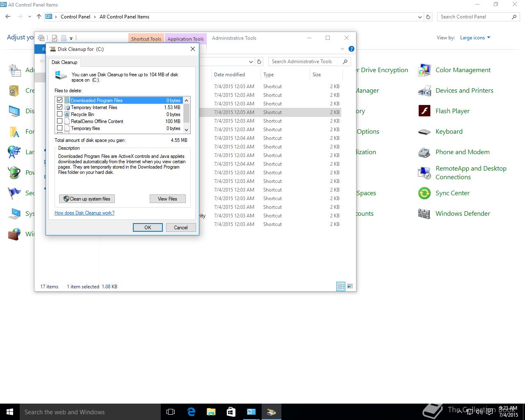Open the Keyboard settings icon
This screenshot has height=420, width=525.
pos(424,132)
